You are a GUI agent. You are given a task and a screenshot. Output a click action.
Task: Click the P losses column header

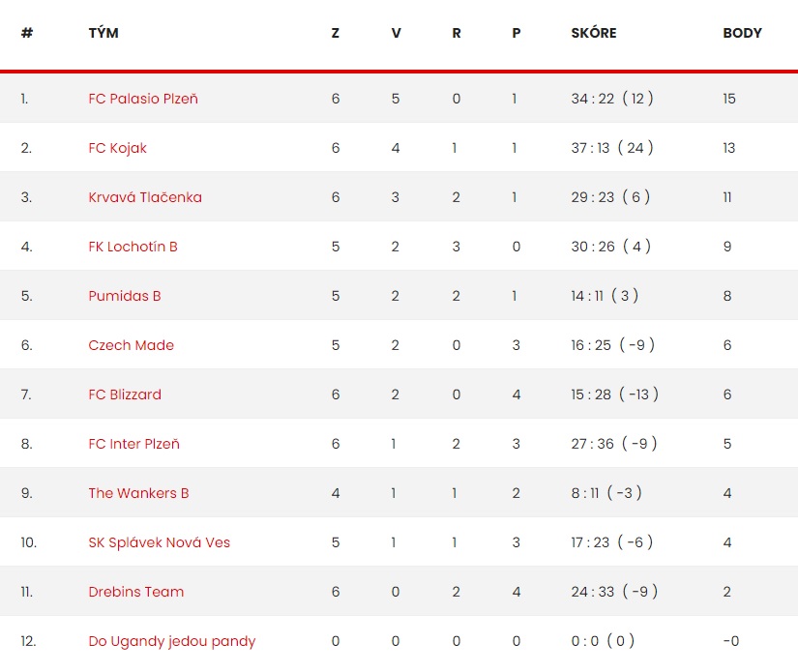(517, 33)
